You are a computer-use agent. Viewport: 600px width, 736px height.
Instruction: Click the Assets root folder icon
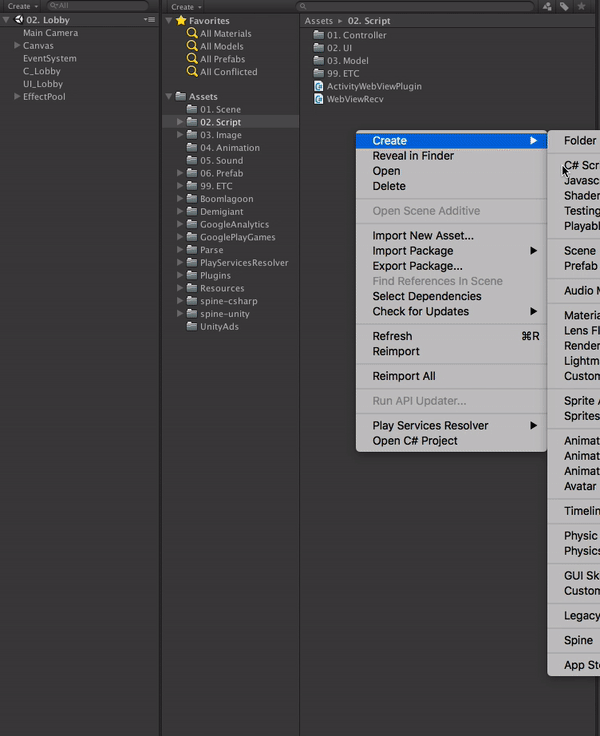(x=181, y=96)
